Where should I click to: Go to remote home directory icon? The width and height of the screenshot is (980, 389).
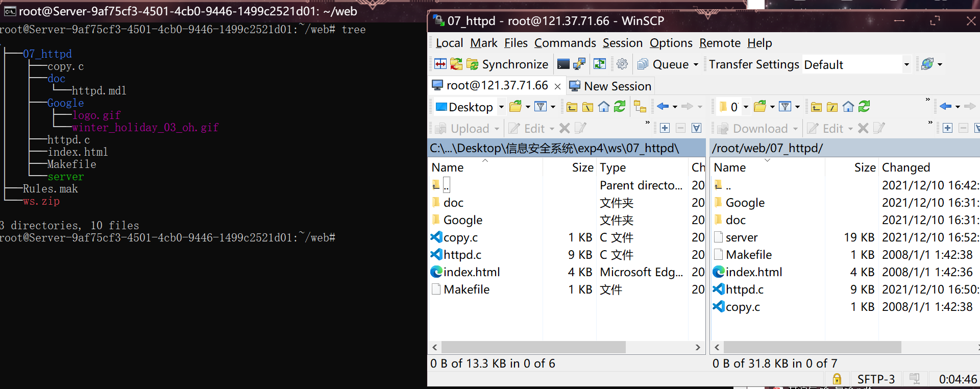848,106
